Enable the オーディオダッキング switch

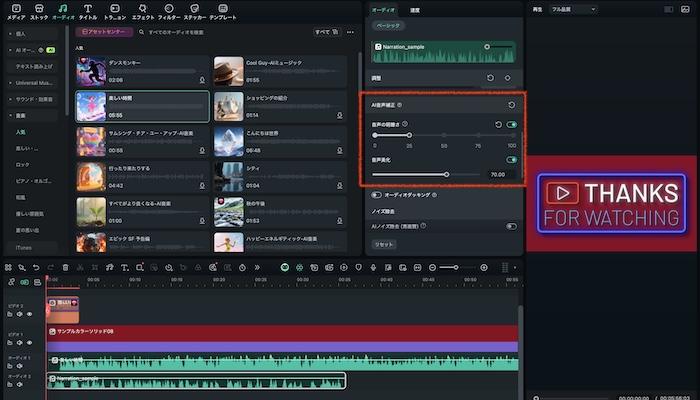point(376,195)
